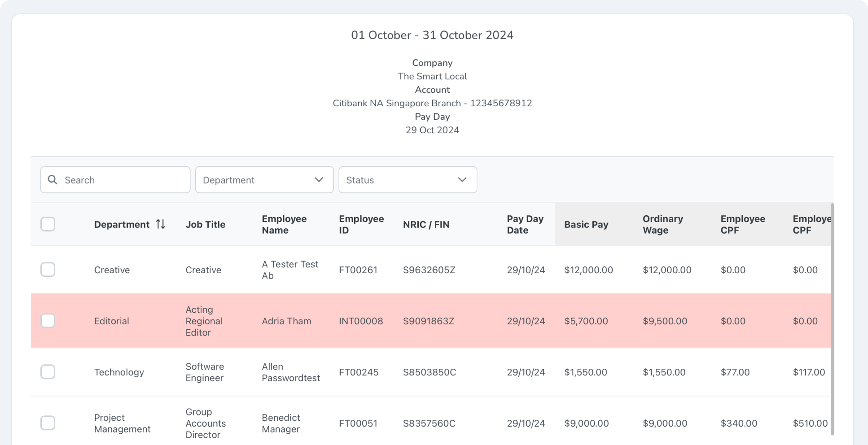Click the Project Management department cell
Viewport: 868px width, 445px height.
122,423
